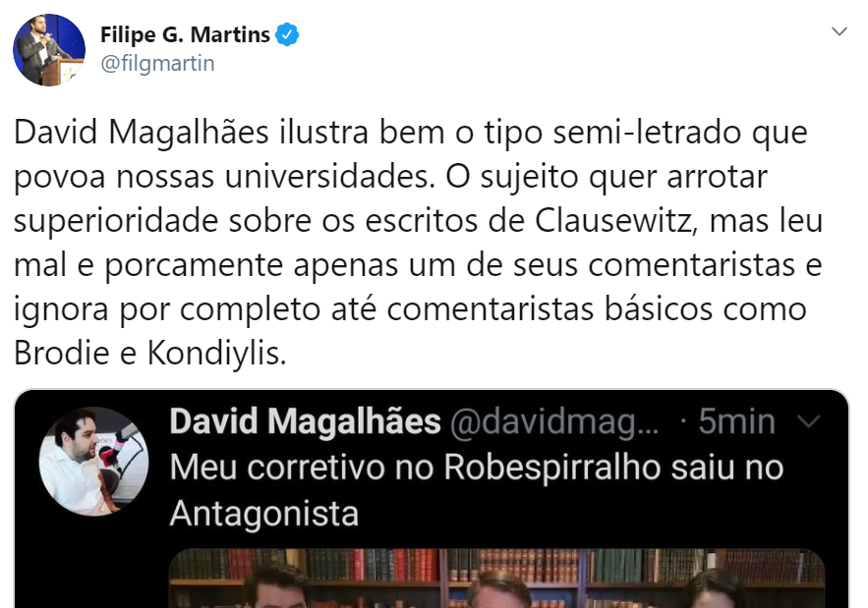Screen dimensions: 868x608
Task: Click the person at left in the photo
Action: 277,587
